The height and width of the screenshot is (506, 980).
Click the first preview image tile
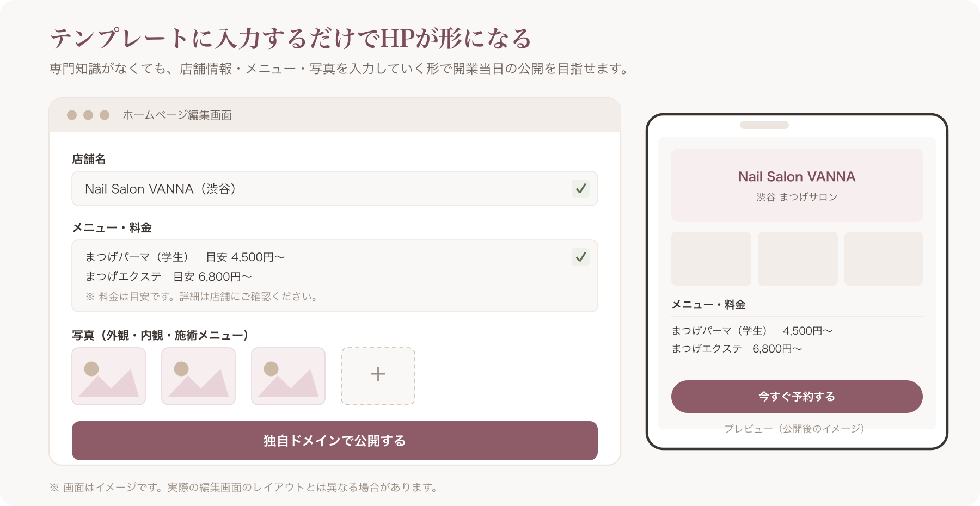tap(711, 258)
